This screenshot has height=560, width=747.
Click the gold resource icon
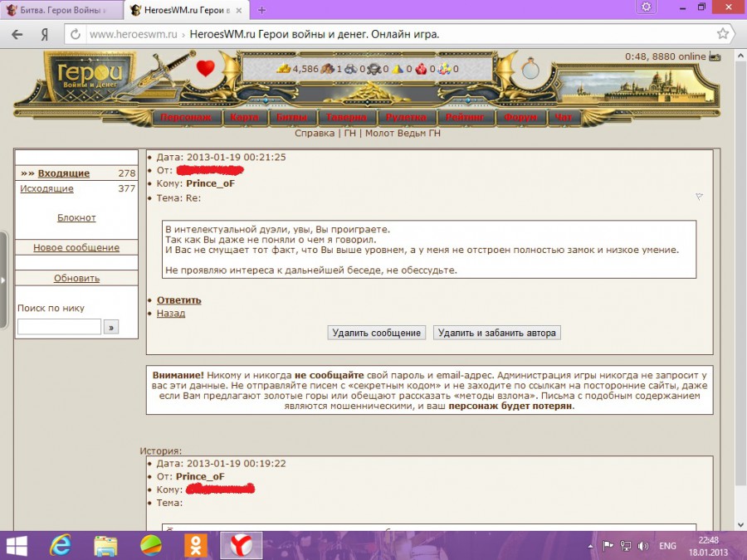click(x=284, y=69)
